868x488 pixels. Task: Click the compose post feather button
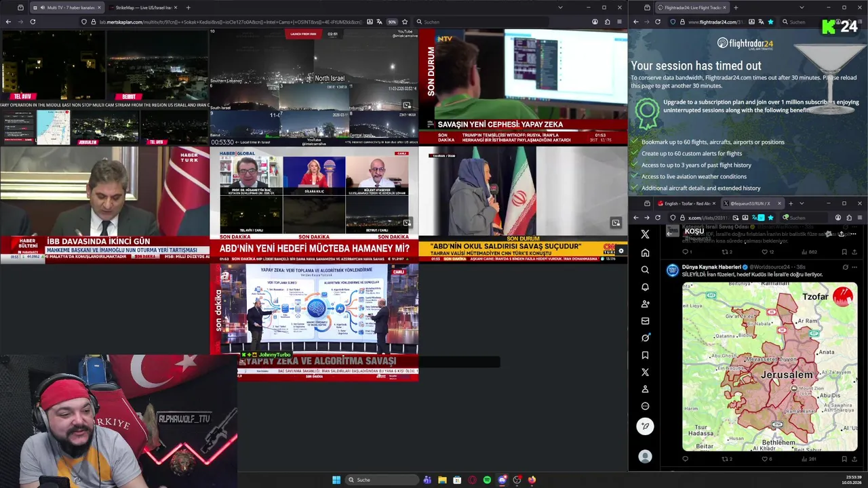point(645,426)
